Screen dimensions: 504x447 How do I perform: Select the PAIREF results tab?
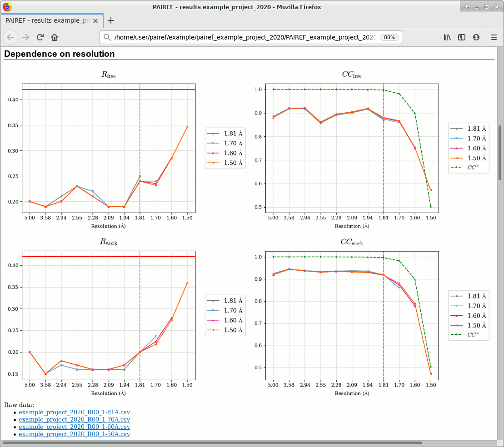click(51, 20)
